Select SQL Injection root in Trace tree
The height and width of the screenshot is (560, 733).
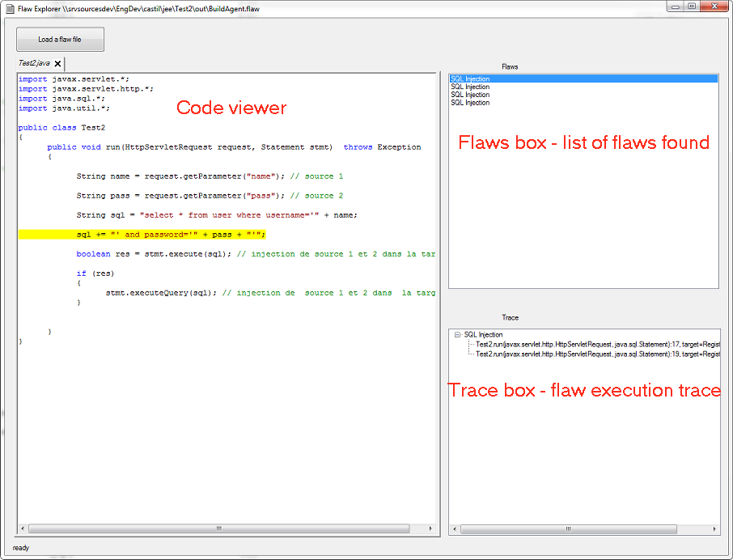pos(483,334)
